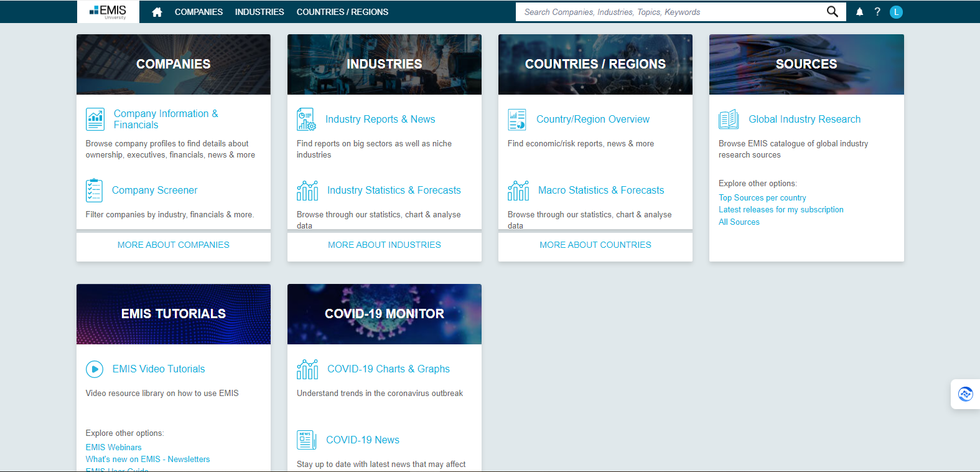Image resolution: width=980 pixels, height=472 pixels.
Task: Click Company Screener checklist icon
Action: click(x=94, y=191)
